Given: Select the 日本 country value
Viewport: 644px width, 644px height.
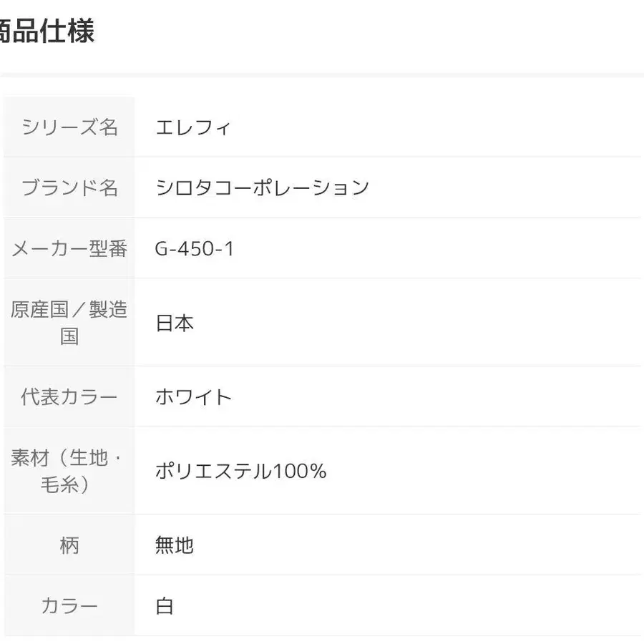Looking at the screenshot, I should tap(175, 323).
